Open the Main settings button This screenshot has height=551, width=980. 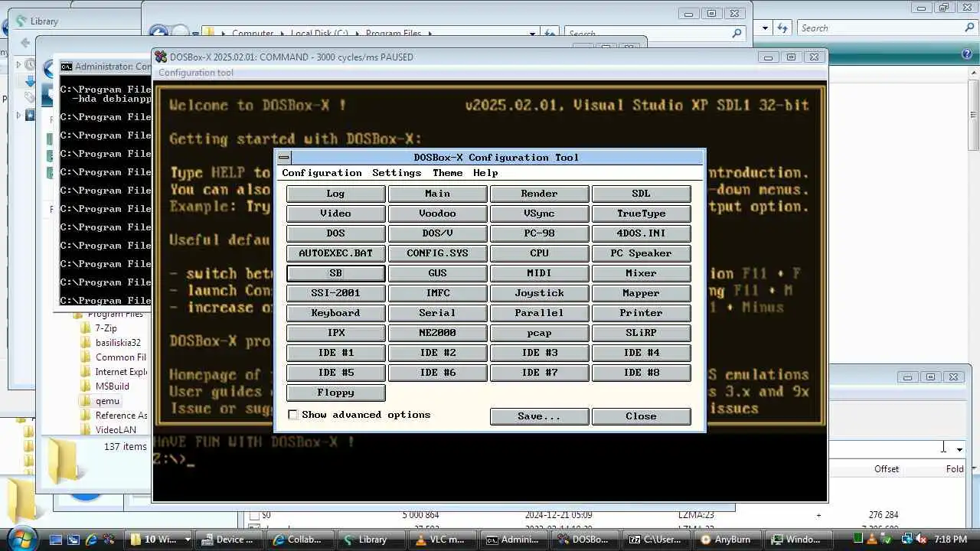pos(437,194)
